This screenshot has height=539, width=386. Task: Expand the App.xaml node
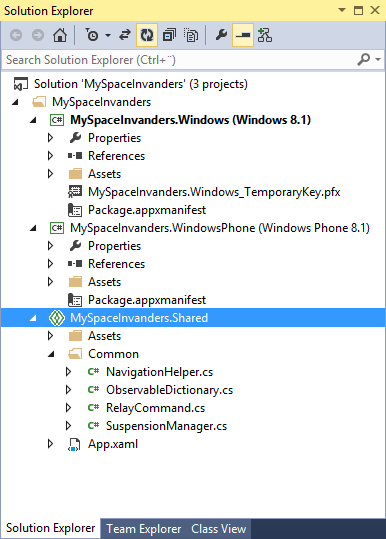(51, 444)
